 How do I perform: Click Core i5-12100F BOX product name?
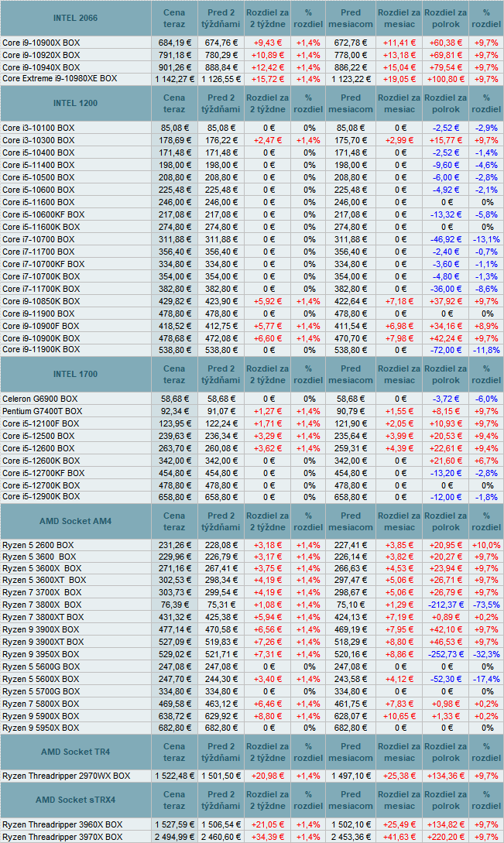[40, 423]
